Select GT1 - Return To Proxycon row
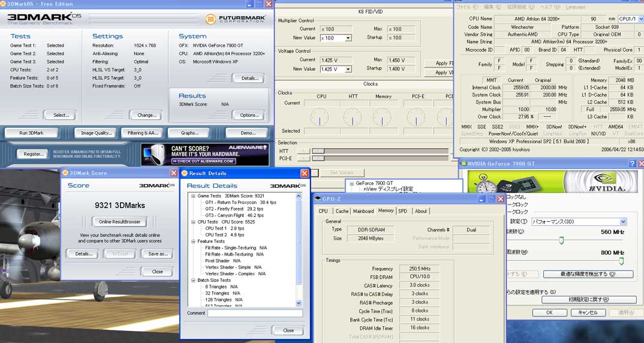Viewport: 644px width, 343px height. pyautogui.click(x=240, y=203)
